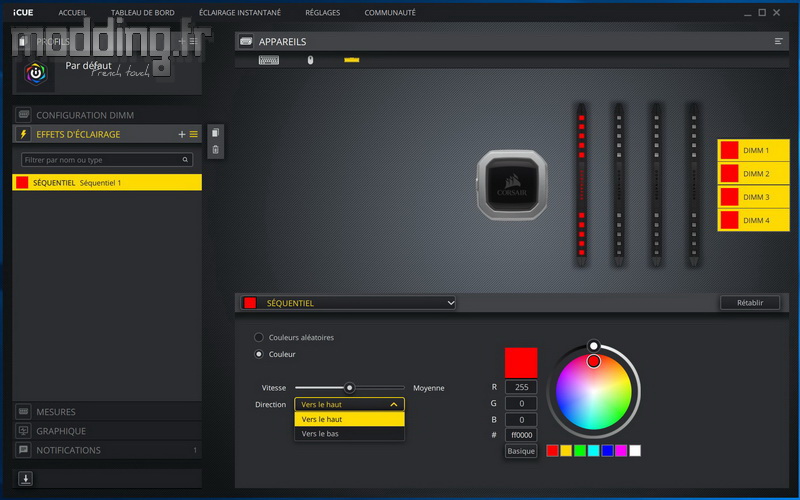Pick the white basic color swatch
This screenshot has height=500, width=800.
[635, 451]
